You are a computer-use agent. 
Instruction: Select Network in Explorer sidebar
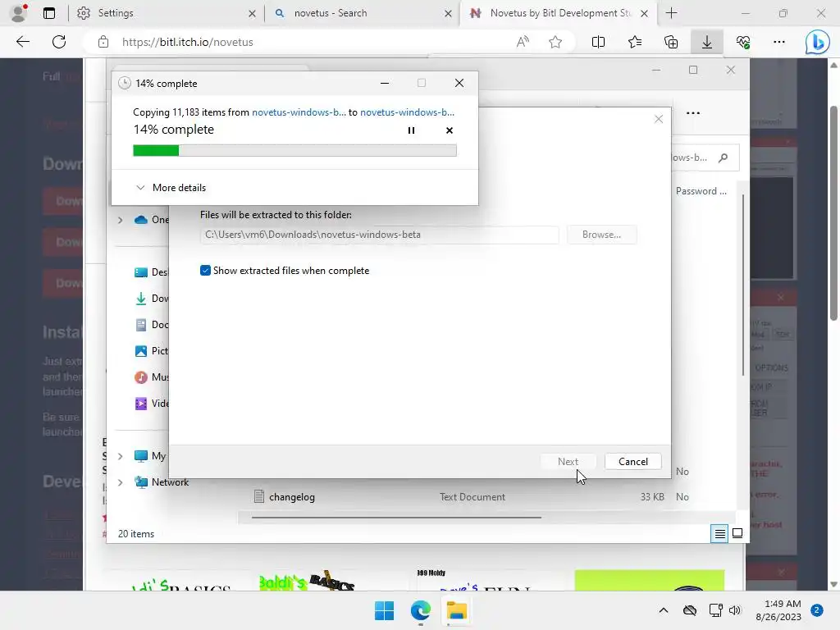click(162, 482)
